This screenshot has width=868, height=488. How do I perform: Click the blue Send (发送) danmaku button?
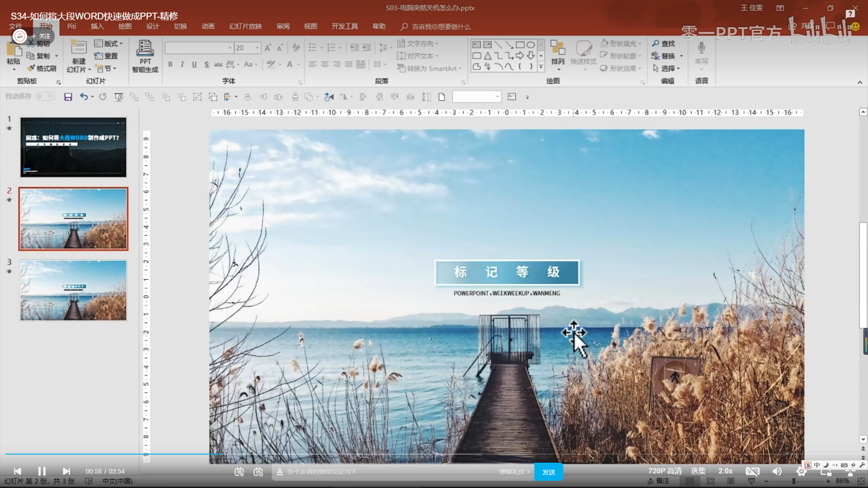(x=548, y=472)
